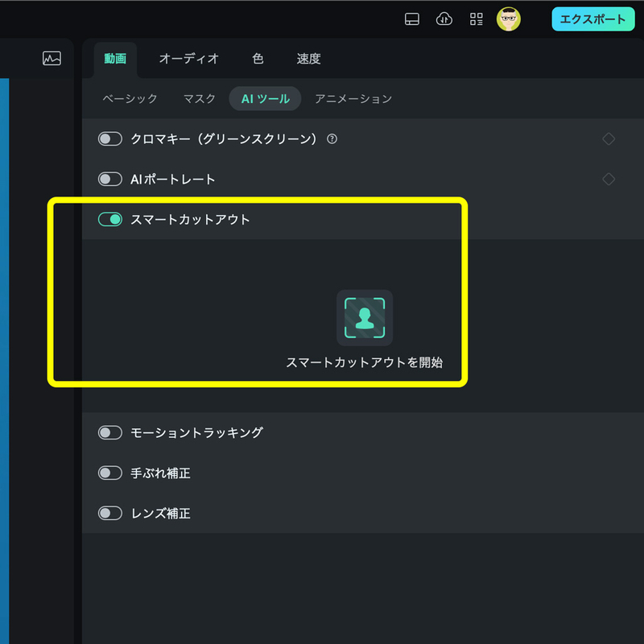Enable the AIポートレート toggle
The width and height of the screenshot is (644, 644).
pos(110,179)
